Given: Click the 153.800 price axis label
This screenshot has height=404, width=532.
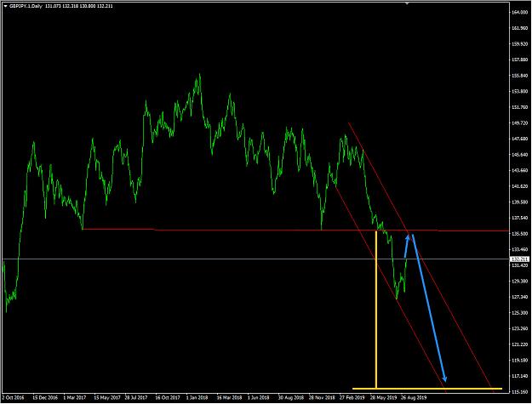Looking at the screenshot, I should [x=519, y=91].
